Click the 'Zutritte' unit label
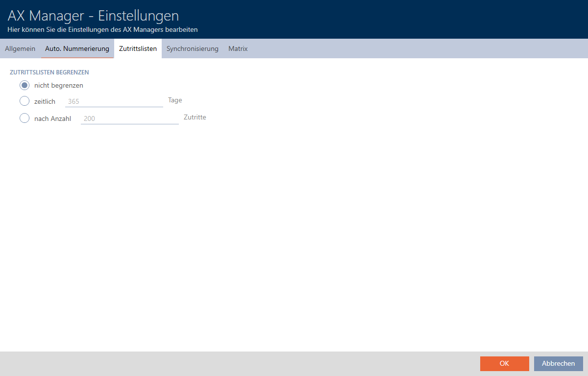The width and height of the screenshot is (588, 376). tap(195, 117)
